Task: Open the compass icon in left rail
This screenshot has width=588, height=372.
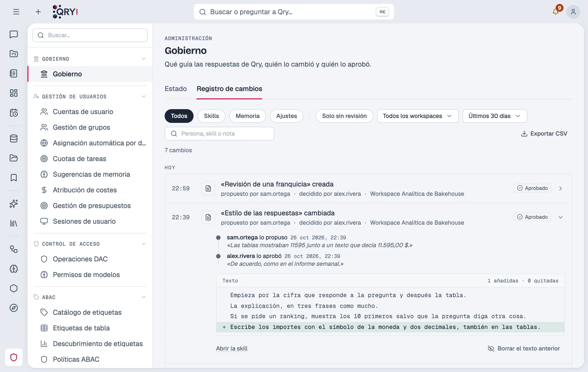Action: point(14,308)
